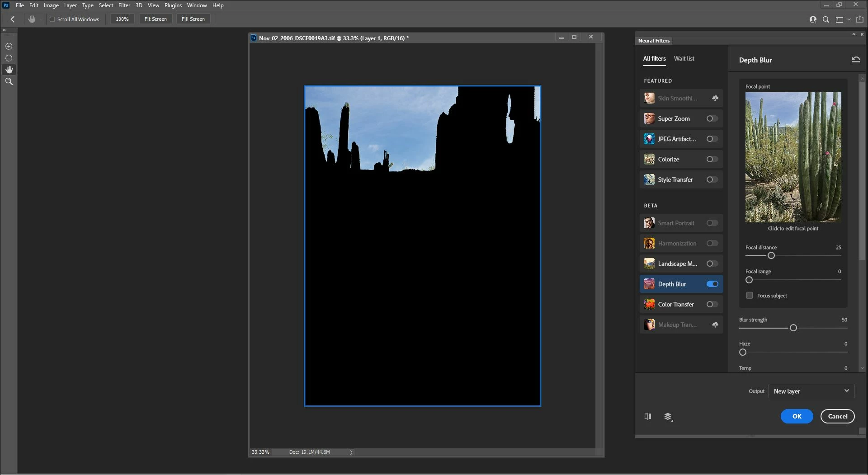Open the Plugins menu
Viewport: 868px width, 475px height.
click(173, 5)
